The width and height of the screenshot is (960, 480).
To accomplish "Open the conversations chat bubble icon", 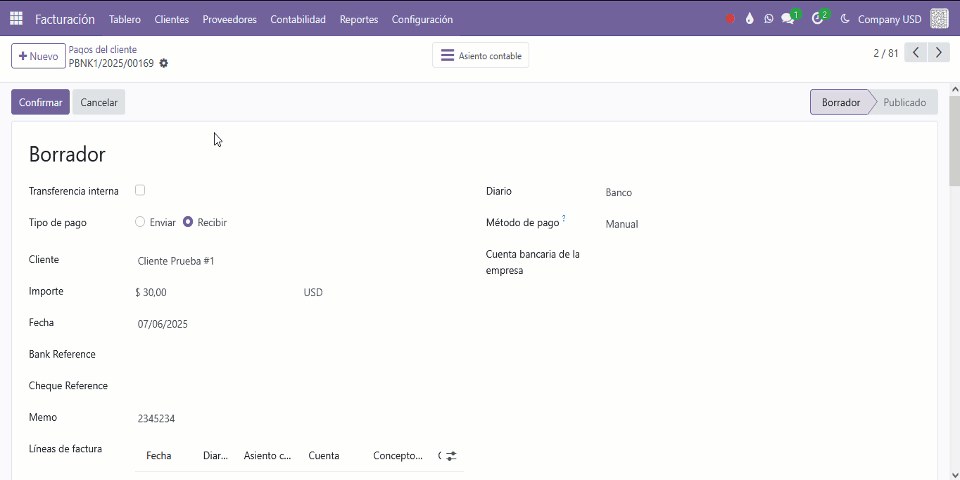I will point(788,19).
